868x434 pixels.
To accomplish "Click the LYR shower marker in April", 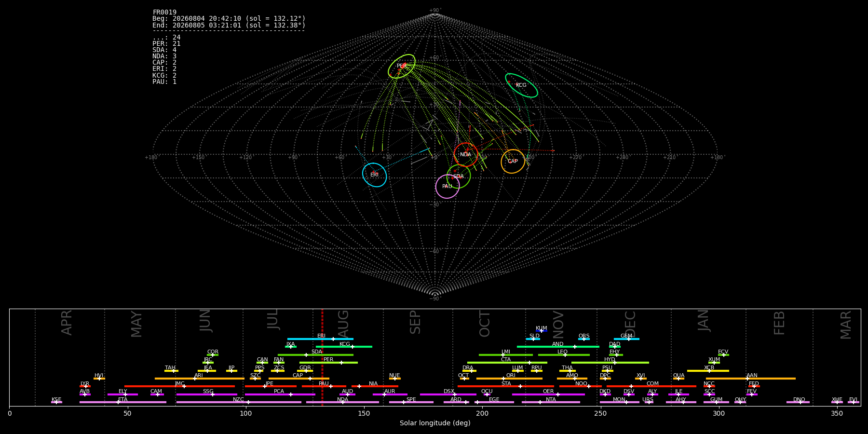I will (85, 386).
